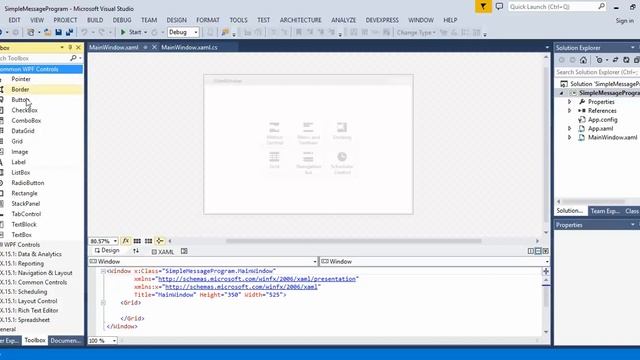Click the vertical split view icon
Viewport: 640px width, 360px height.
[531, 251]
